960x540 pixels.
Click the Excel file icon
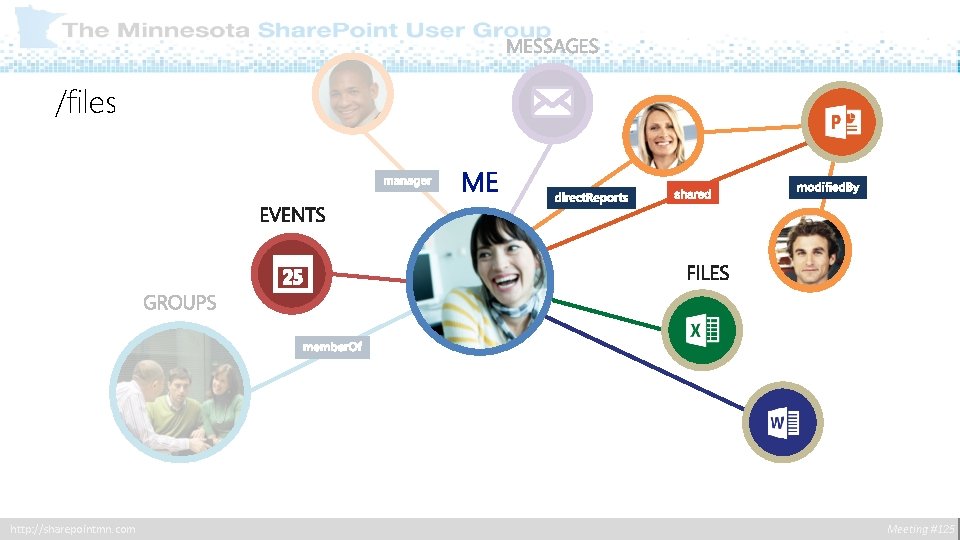(x=702, y=330)
